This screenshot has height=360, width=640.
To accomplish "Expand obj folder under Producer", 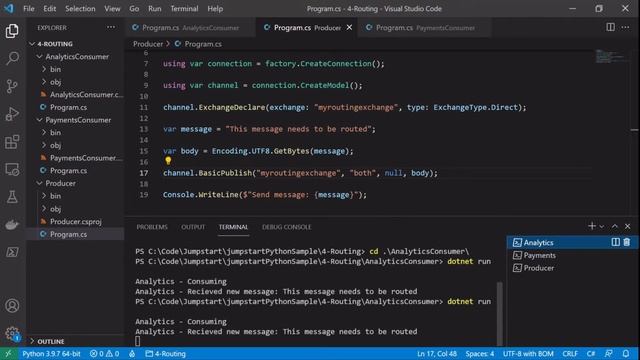I will (x=76, y=209).
